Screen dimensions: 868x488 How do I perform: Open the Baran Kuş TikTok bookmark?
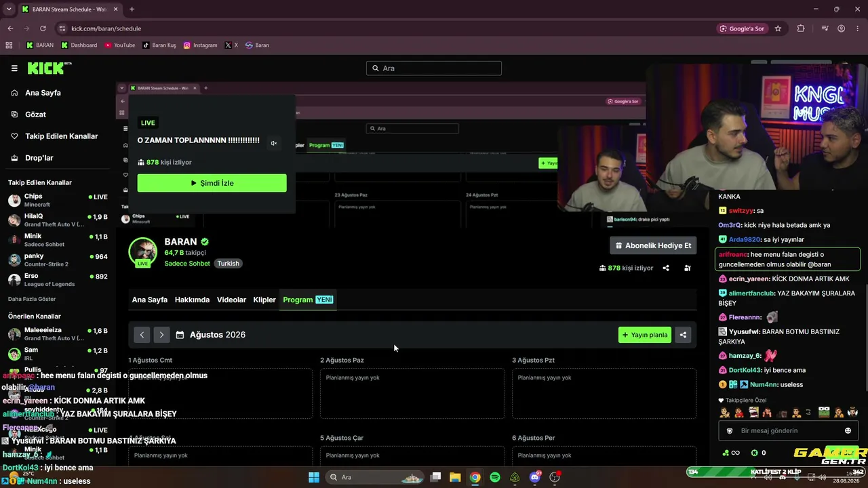coord(159,45)
